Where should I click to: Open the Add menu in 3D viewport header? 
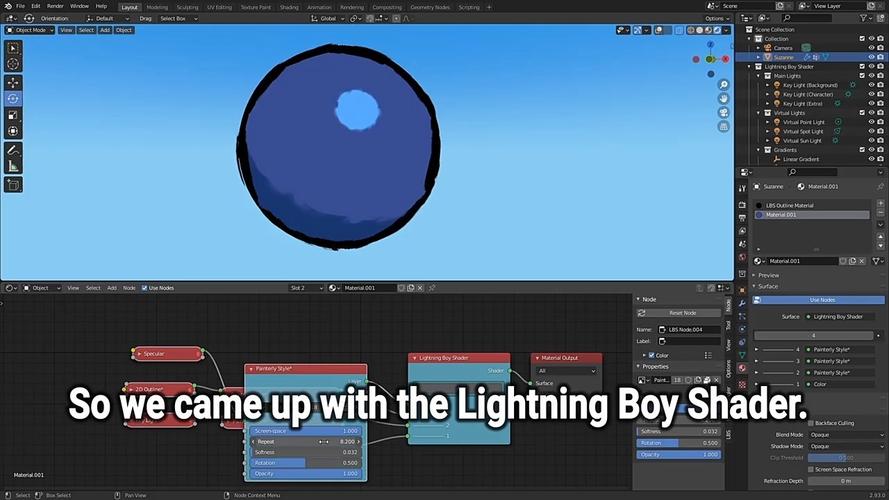(105, 30)
